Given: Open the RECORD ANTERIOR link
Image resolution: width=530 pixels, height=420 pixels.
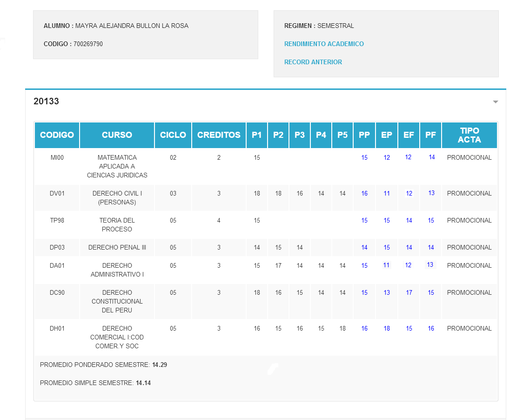Looking at the screenshot, I should coord(313,62).
